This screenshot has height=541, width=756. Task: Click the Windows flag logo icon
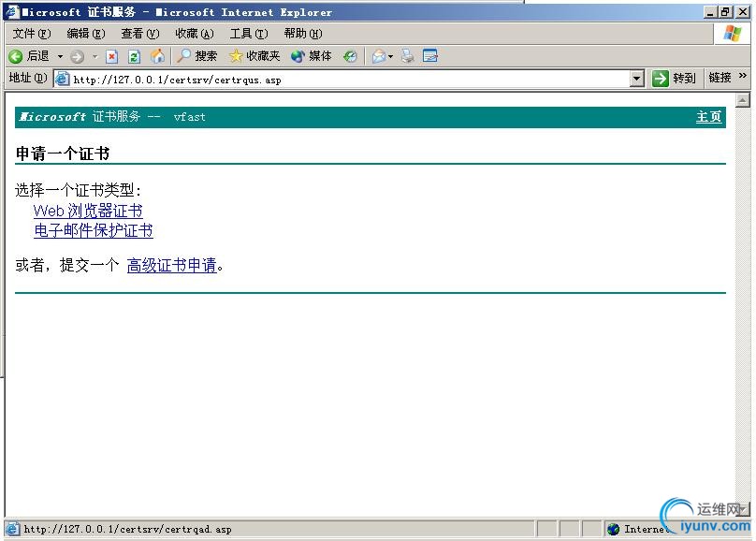pyautogui.click(x=732, y=34)
